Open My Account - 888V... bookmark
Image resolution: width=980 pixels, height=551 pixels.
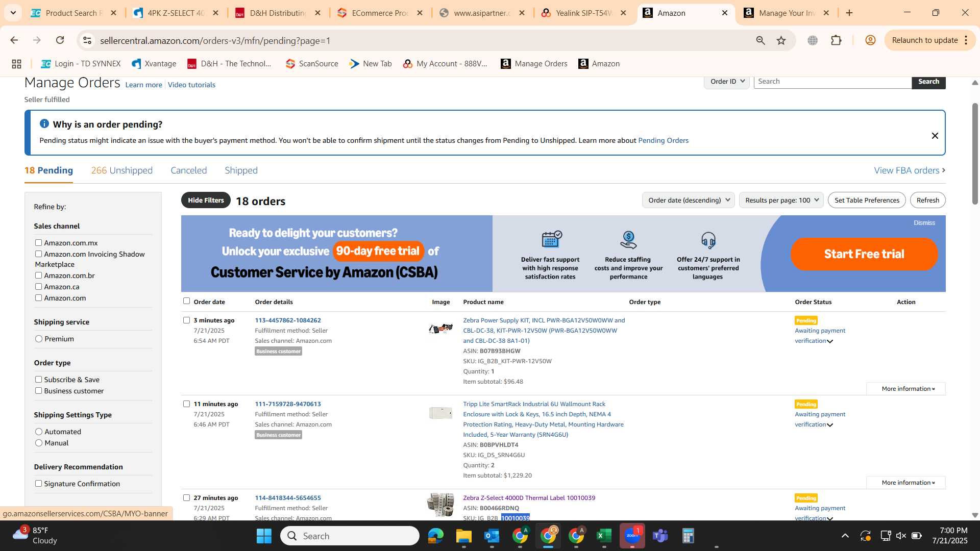(x=445, y=64)
